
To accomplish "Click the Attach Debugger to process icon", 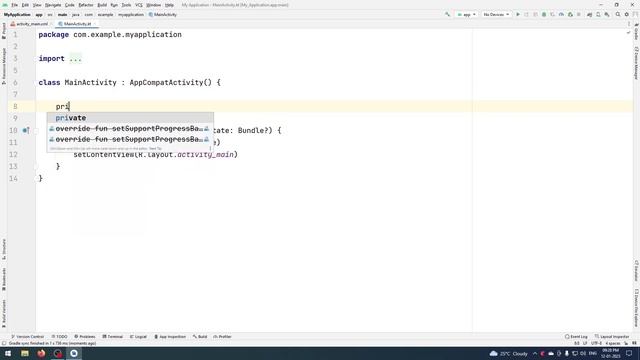I will tap(570, 15).
